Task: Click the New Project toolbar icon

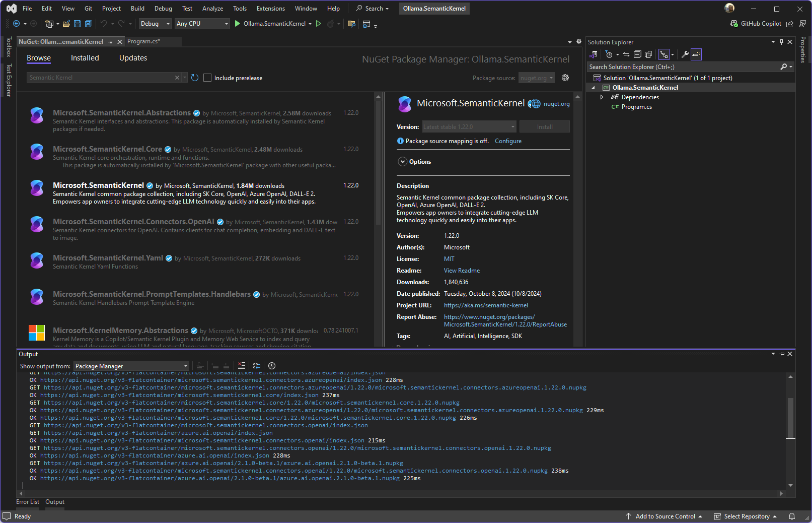Action: [x=49, y=24]
